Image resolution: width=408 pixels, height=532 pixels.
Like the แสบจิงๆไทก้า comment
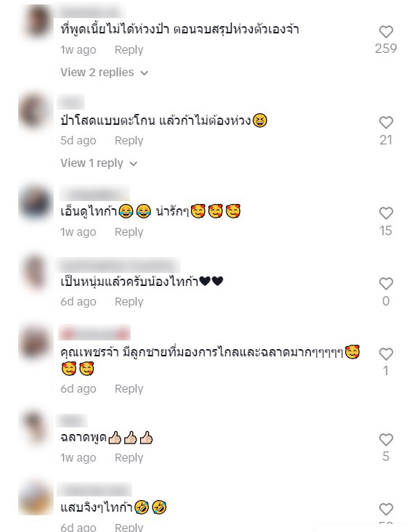pos(386,510)
